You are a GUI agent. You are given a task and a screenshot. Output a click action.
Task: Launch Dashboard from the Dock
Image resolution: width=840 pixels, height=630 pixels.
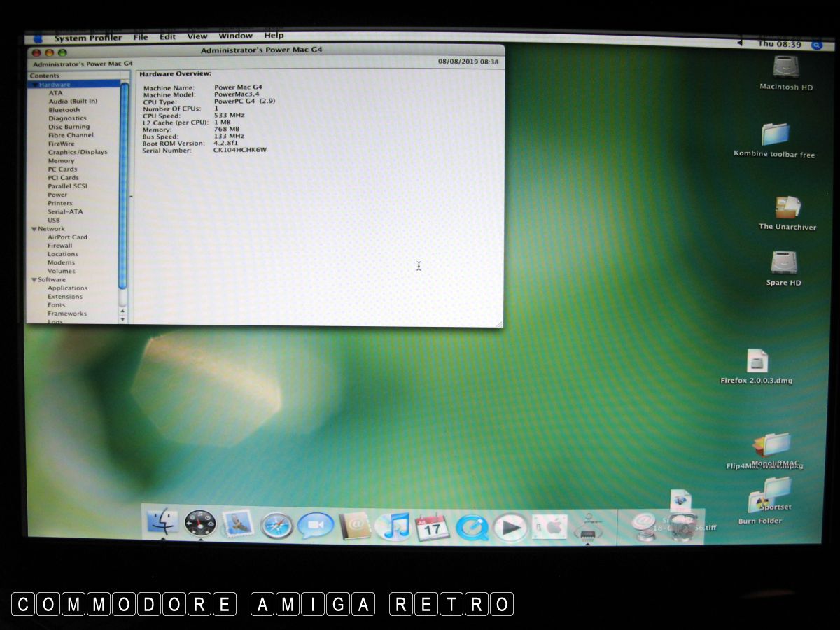[x=199, y=523]
